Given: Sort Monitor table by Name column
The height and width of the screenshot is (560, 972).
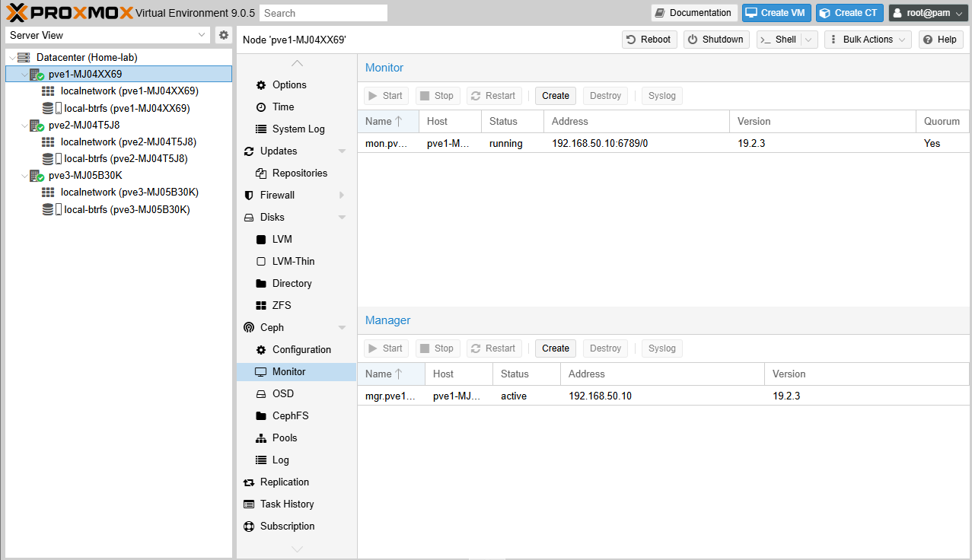Looking at the screenshot, I should click(x=388, y=122).
